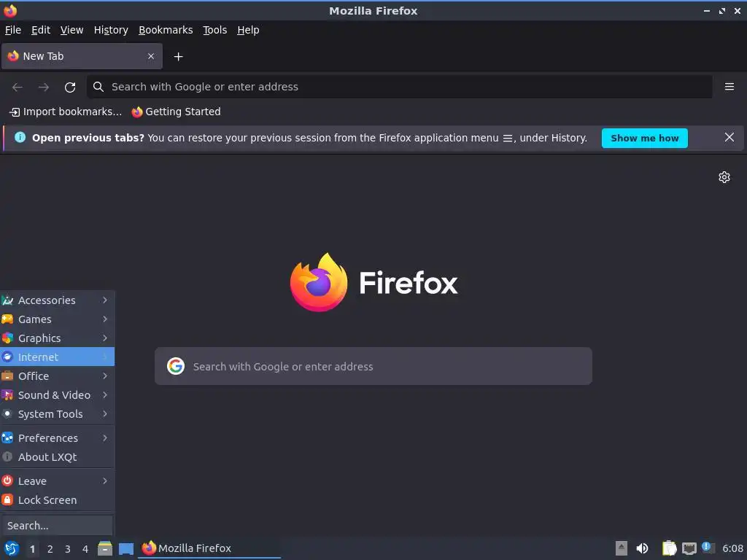Click the search magnifier icon in the address bar
The width and height of the screenshot is (747, 560).
click(x=98, y=87)
